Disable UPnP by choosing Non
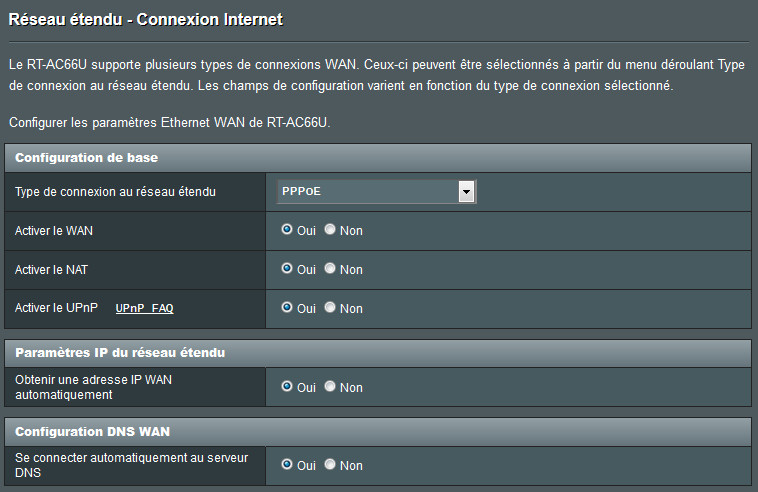The height and width of the screenshot is (492, 758). point(330,308)
